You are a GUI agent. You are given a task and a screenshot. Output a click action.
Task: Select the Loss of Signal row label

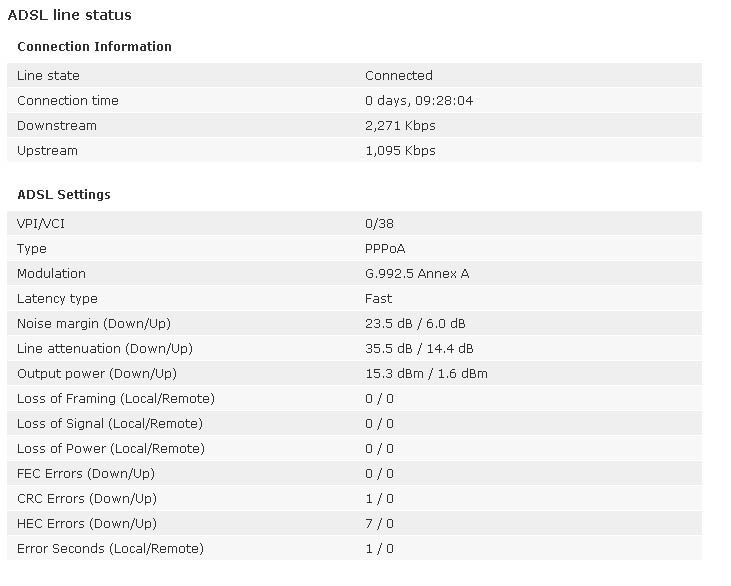coord(110,424)
